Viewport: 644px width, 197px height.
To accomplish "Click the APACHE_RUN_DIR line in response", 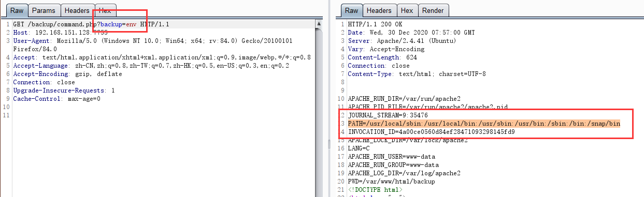I will coord(404,99).
